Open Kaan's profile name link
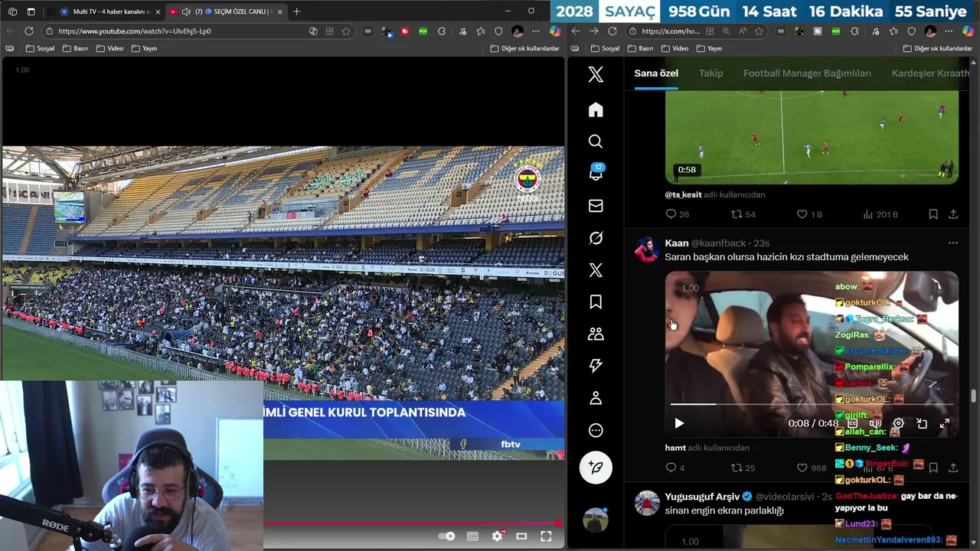Screen dimensions: 980x551 pos(677,243)
